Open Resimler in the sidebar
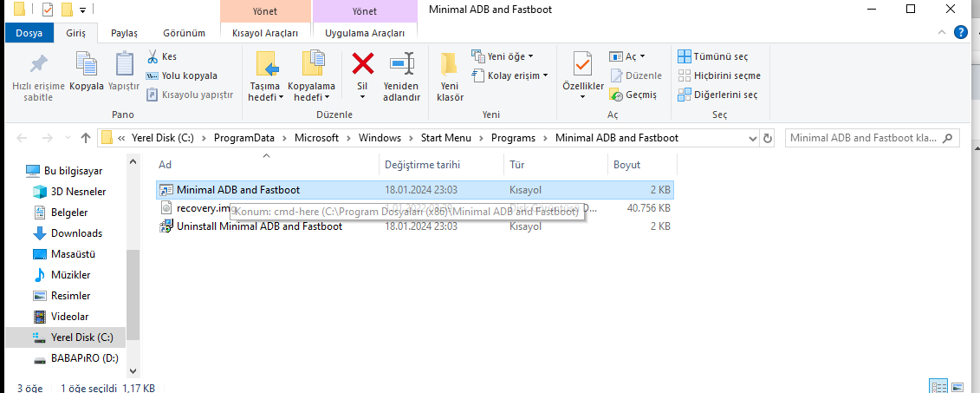Screen dimensions: 980x393 (62, 295)
